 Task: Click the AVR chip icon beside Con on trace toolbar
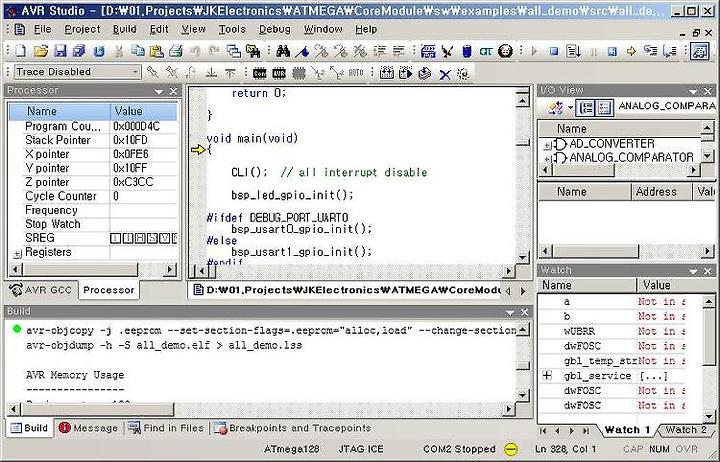[x=279, y=73]
